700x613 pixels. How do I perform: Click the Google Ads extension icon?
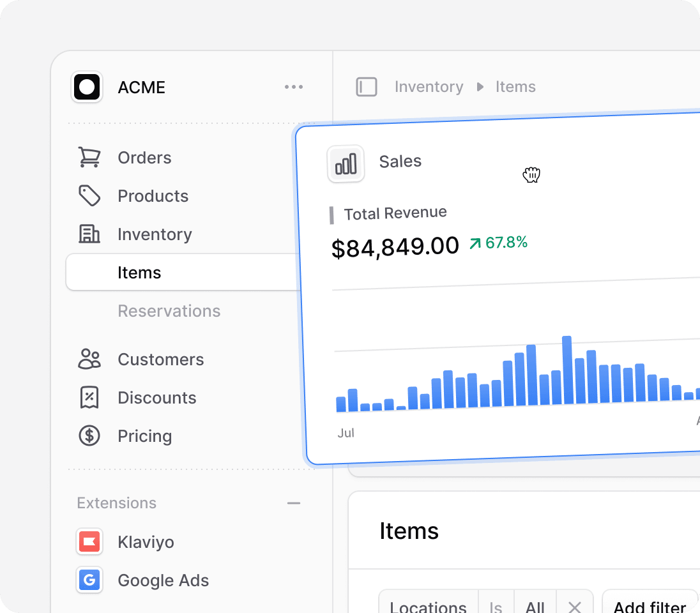tap(89, 580)
